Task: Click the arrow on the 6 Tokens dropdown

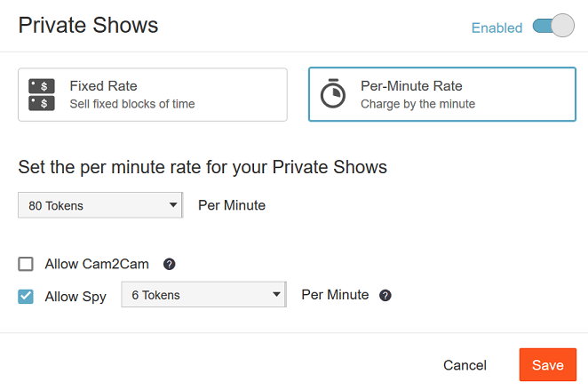Action: point(275,295)
